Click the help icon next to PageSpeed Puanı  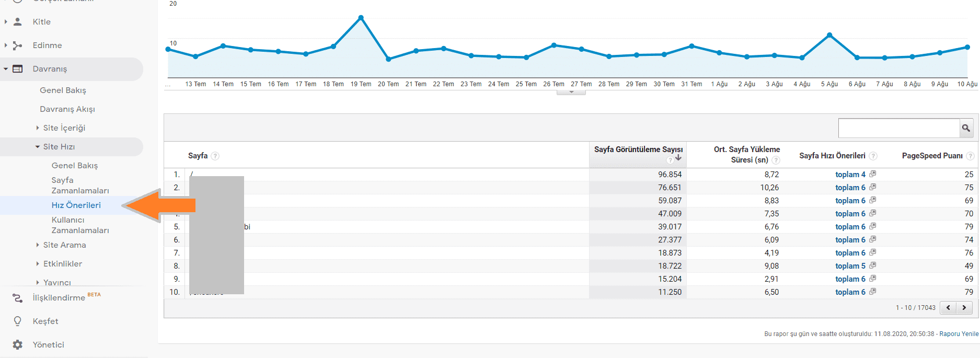970,156
